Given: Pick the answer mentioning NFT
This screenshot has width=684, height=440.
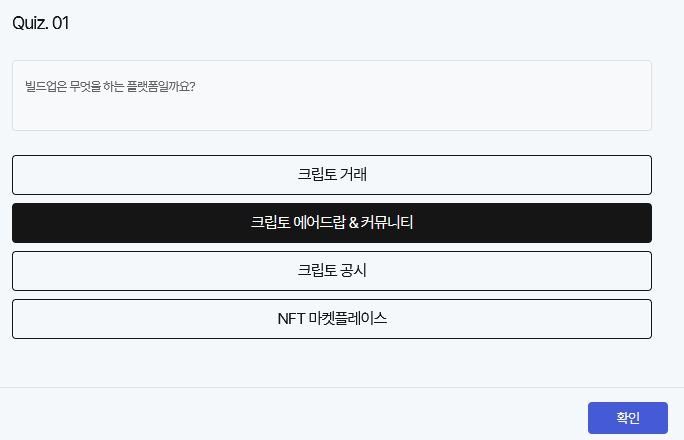Looking at the screenshot, I should pyautogui.click(x=332, y=319).
